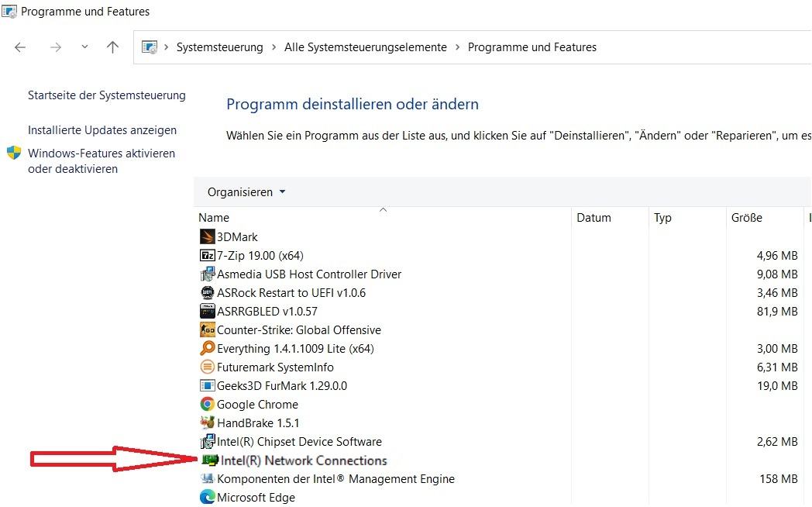The width and height of the screenshot is (812, 507).
Task: Select Everything 1.4.1.1009 Lite (x64) entry
Action: [x=295, y=349]
